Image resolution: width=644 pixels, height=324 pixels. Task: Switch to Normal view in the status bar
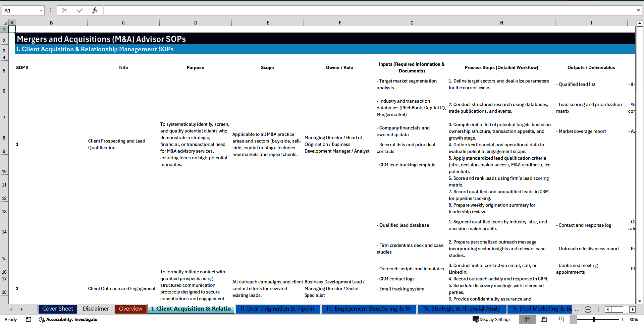tap(527, 319)
